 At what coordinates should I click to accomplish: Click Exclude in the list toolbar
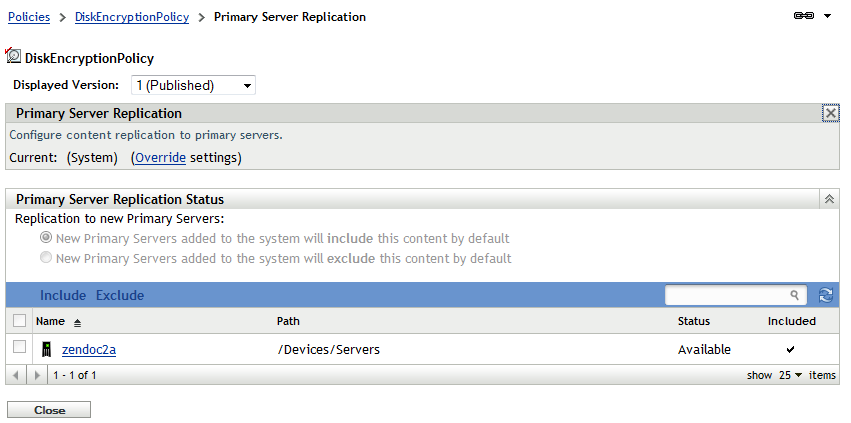click(120, 295)
